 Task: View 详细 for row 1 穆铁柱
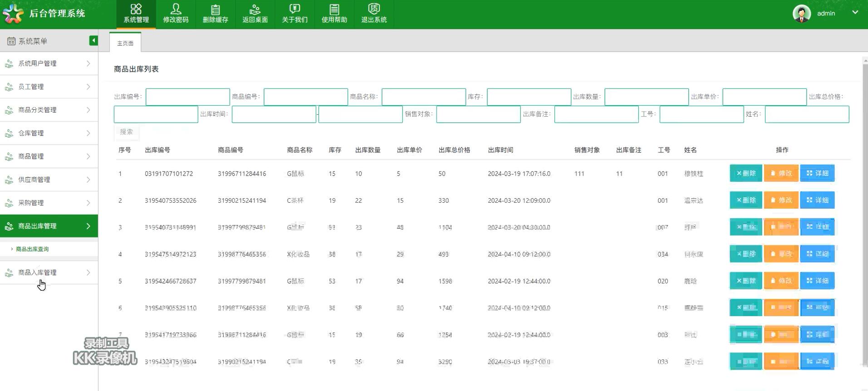[x=817, y=173]
